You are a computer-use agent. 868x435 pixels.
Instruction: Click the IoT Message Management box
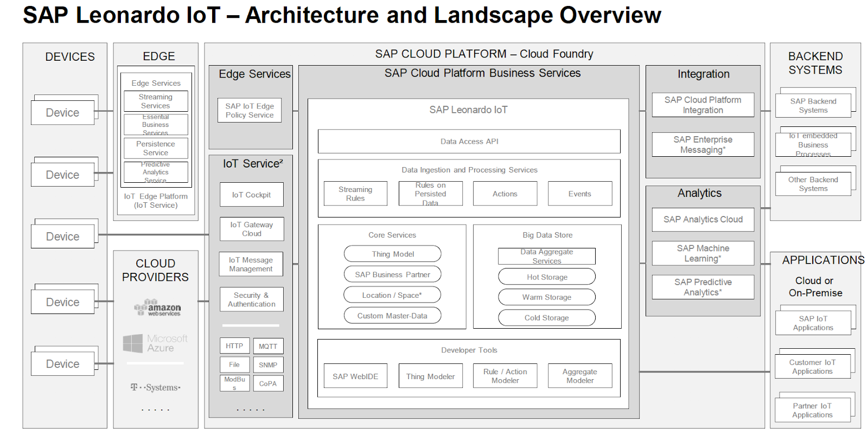tap(251, 264)
